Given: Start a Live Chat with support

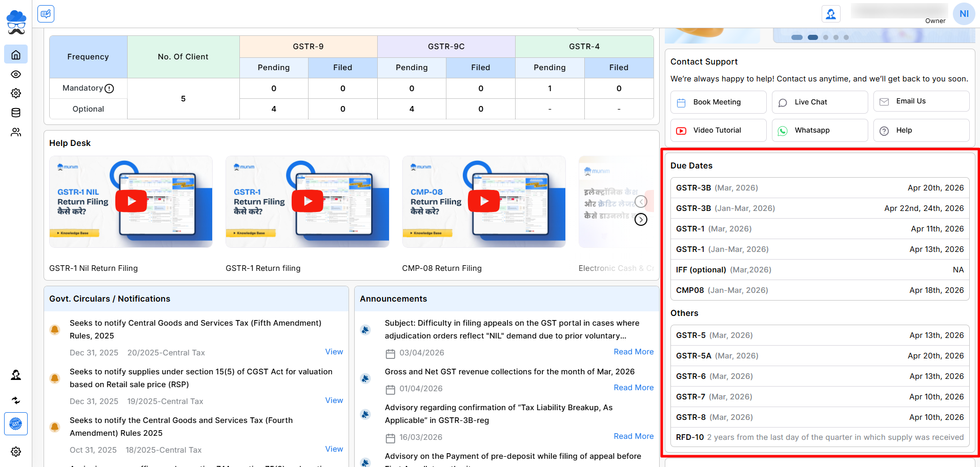Looking at the screenshot, I should [x=819, y=102].
